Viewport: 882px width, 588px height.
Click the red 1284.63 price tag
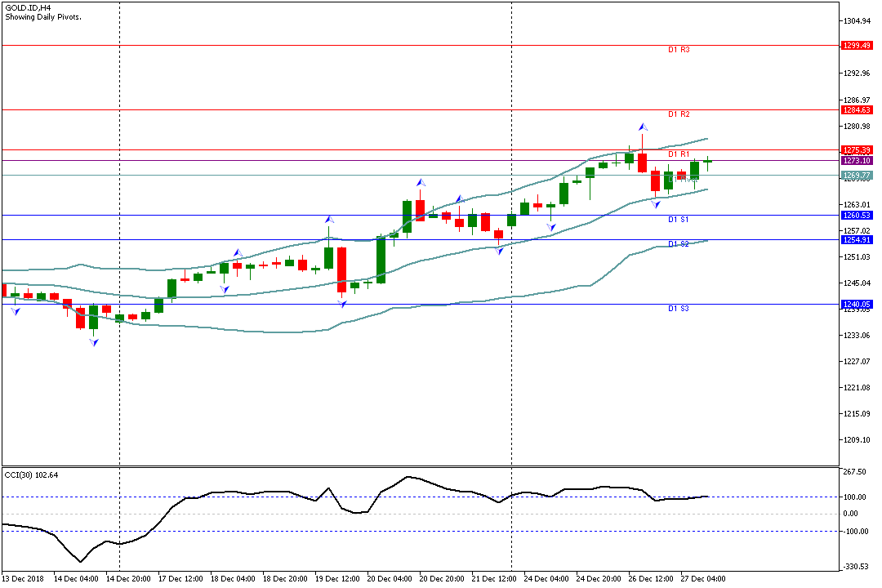pos(857,110)
